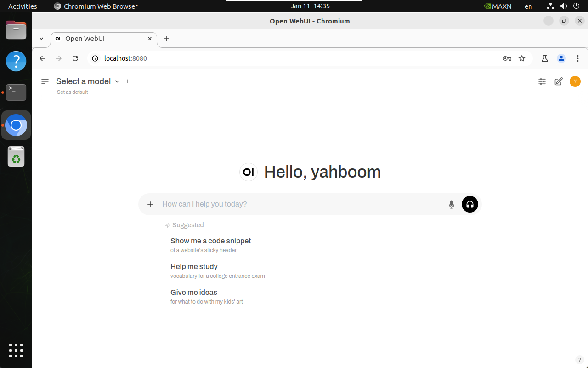Screen dimensions: 588x368
Task: Expand the Select a model dropdown
Action: (x=87, y=81)
